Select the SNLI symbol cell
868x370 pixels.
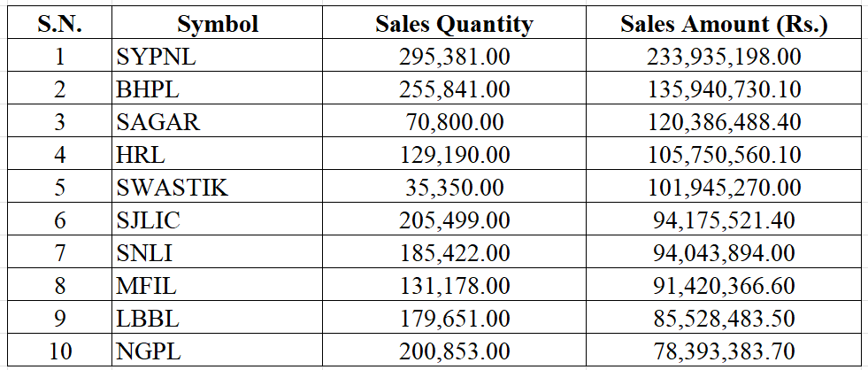click(x=144, y=253)
